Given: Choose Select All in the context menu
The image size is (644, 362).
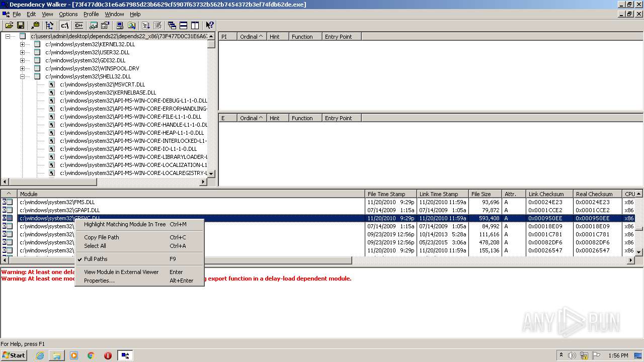Looking at the screenshot, I should pos(139,246).
